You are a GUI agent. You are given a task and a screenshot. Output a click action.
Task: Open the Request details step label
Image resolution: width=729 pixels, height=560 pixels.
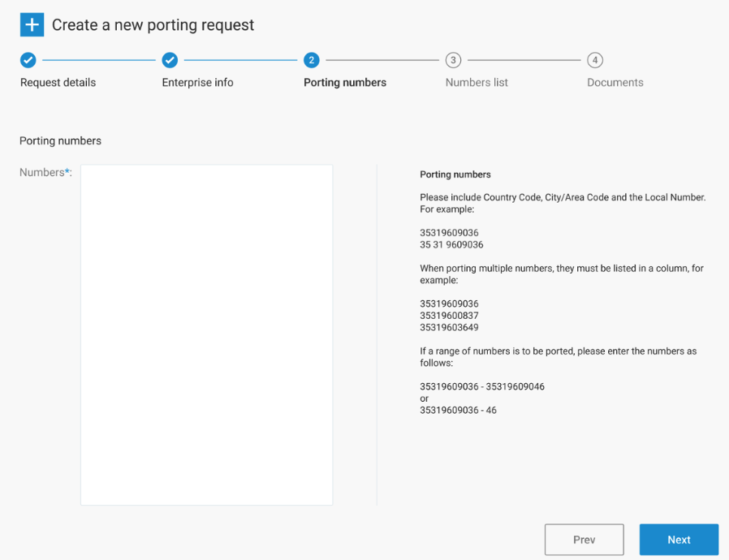pyautogui.click(x=58, y=82)
